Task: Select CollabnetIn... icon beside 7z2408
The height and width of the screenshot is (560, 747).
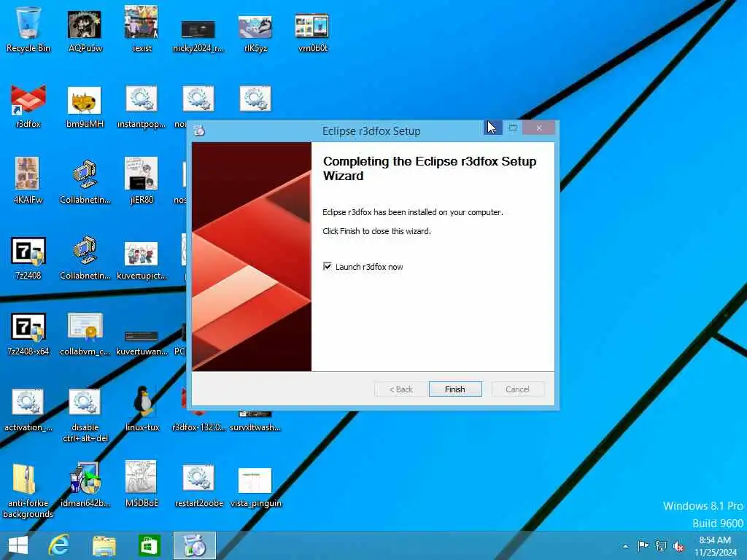Action: (x=85, y=257)
